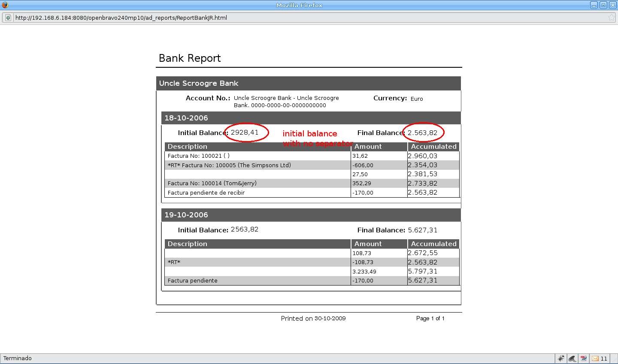Image resolution: width=618 pixels, height=364 pixels.
Task: Open window menu via Firefox logo
Action: click(5, 5)
